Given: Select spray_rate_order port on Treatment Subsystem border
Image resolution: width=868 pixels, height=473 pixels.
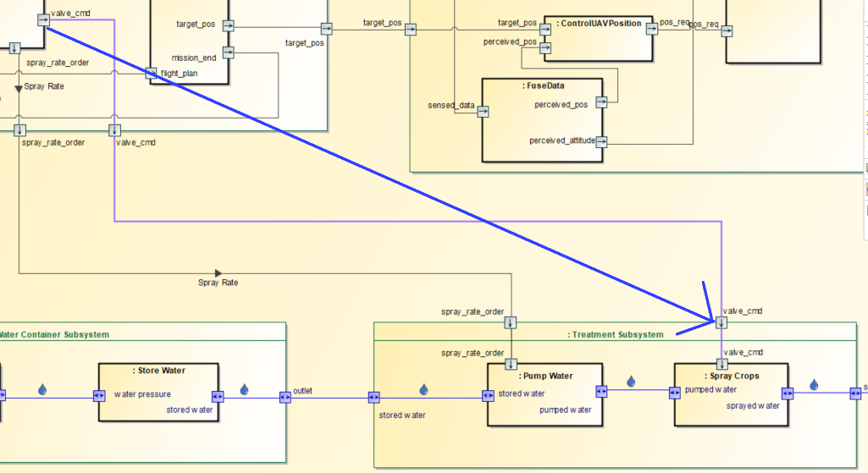Looking at the screenshot, I should point(511,322).
